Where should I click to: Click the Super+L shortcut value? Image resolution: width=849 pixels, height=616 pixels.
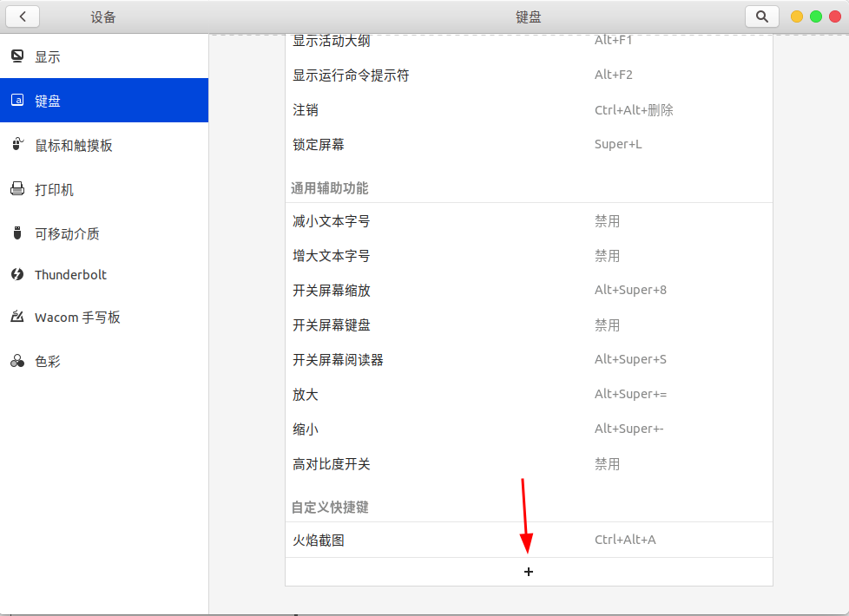(618, 144)
